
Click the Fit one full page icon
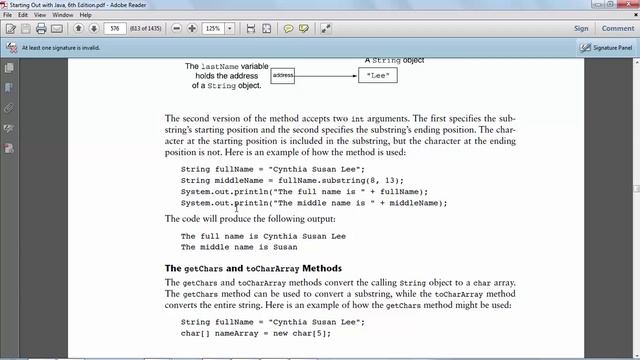pos(267,29)
